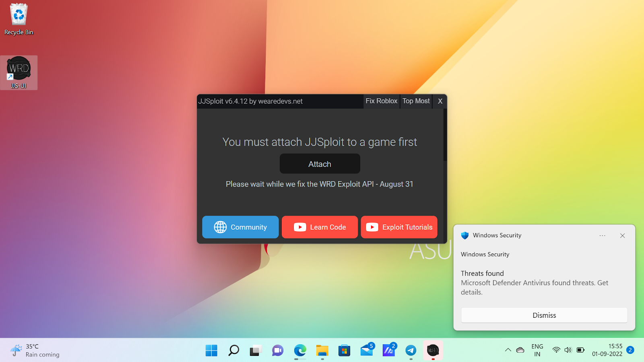Open Microsoft Store from the taskbar
Screen dimensions: 644x362
tap(344, 350)
